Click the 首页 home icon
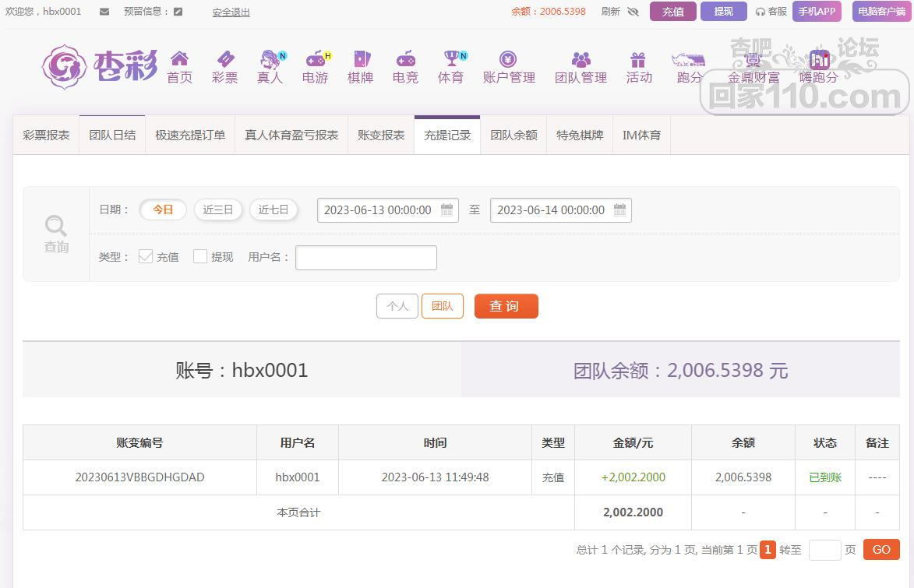Screen dimensions: 914x588 pyautogui.click(x=179, y=60)
